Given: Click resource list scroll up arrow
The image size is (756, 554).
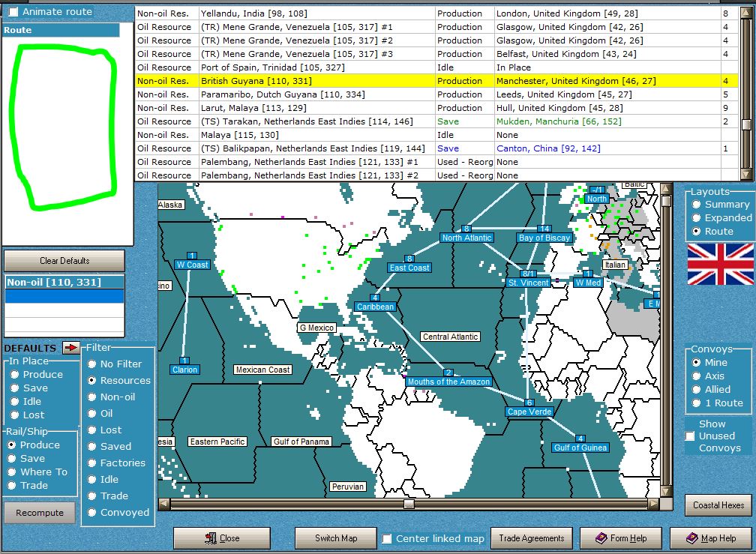Looking at the screenshot, I should (x=746, y=12).
